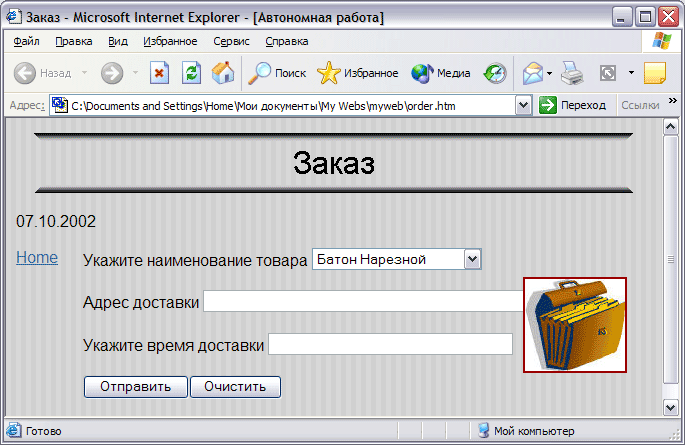Refresh the page with green arrows icon
This screenshot has height=445, width=685.
pyautogui.click(x=191, y=73)
